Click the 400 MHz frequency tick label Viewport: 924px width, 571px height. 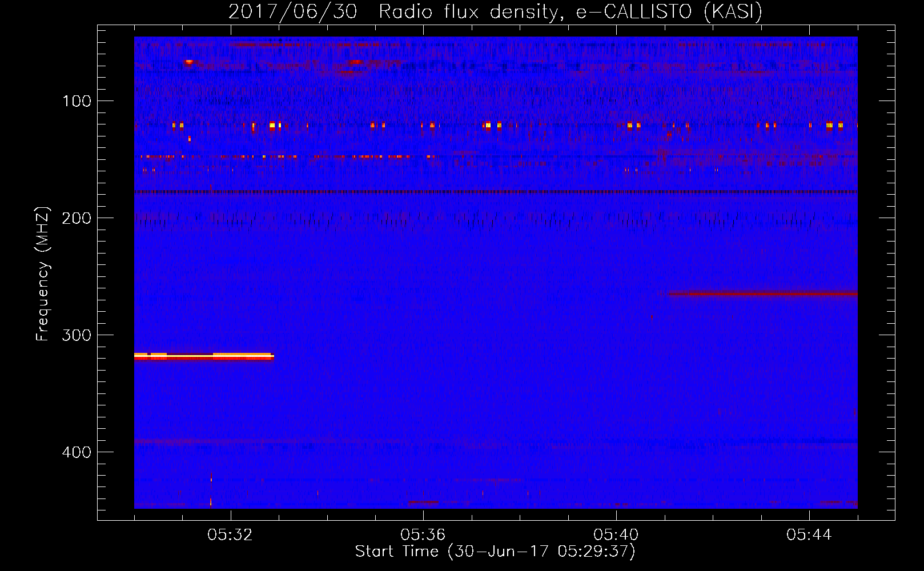click(x=77, y=452)
